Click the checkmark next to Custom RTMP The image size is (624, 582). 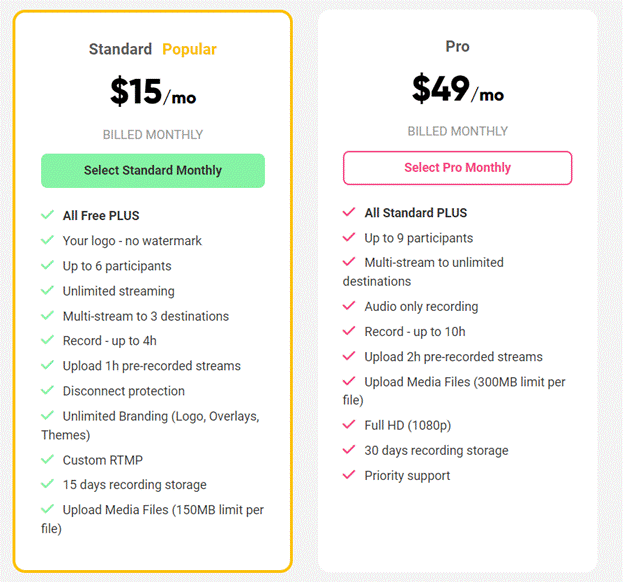pos(47,459)
